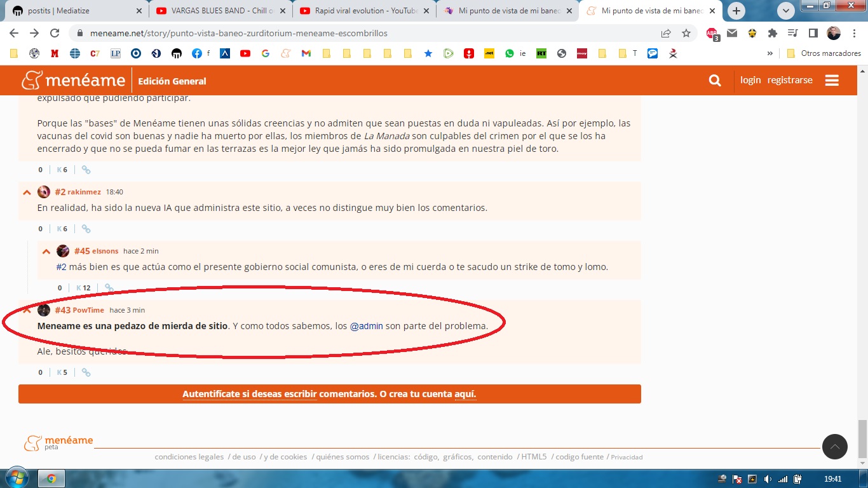Open the Chrome three-dot menu
Viewport: 868px width, 488px height.
pos(854,33)
